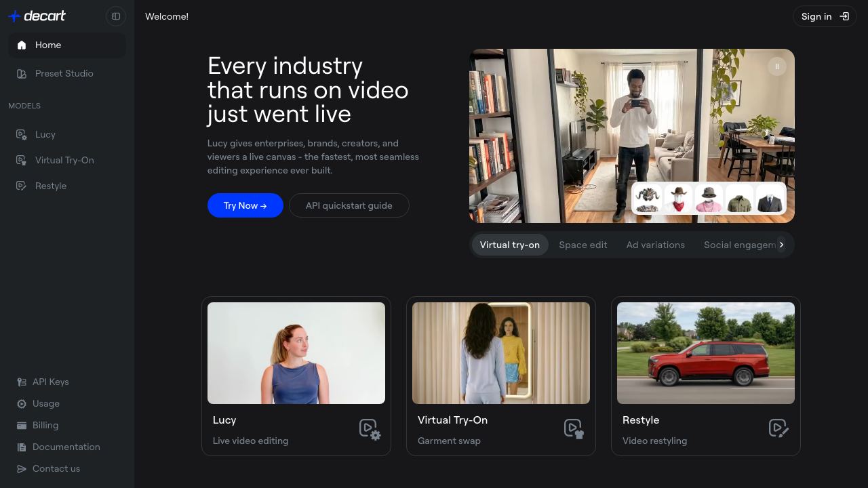The image size is (868, 488).
Task: Click the 'Garment swap' caption
Action: click(449, 441)
